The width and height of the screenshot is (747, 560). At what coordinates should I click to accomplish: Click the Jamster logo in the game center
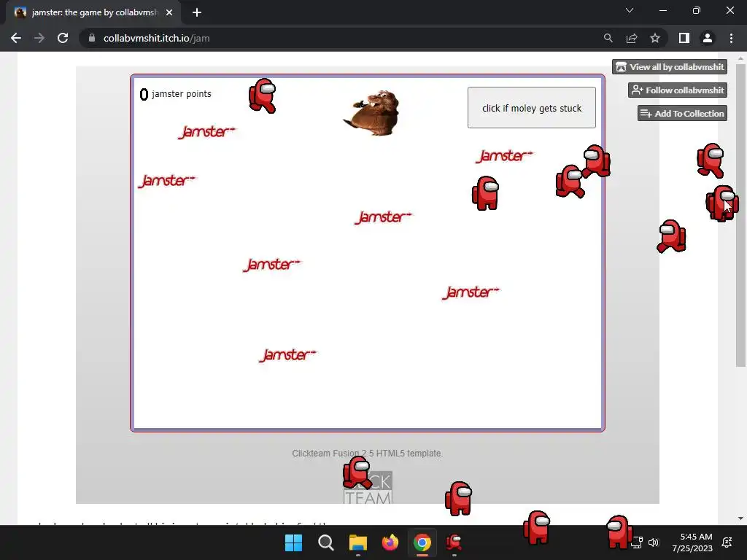[x=384, y=217]
